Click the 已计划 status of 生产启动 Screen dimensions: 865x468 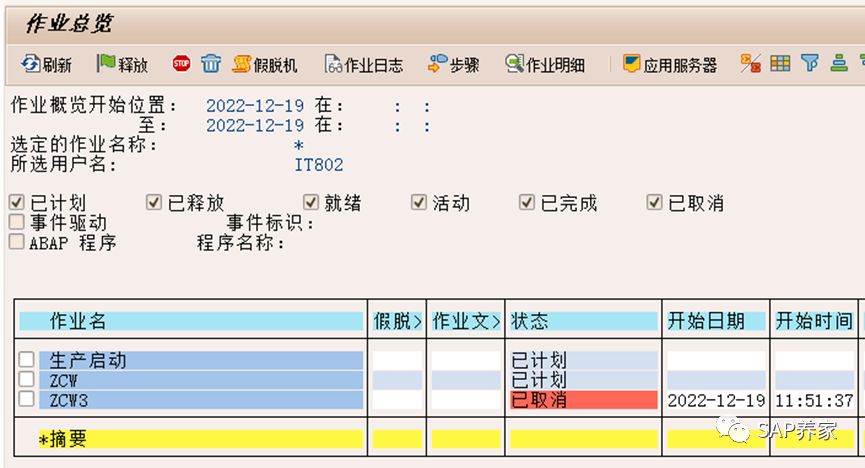[584, 360]
